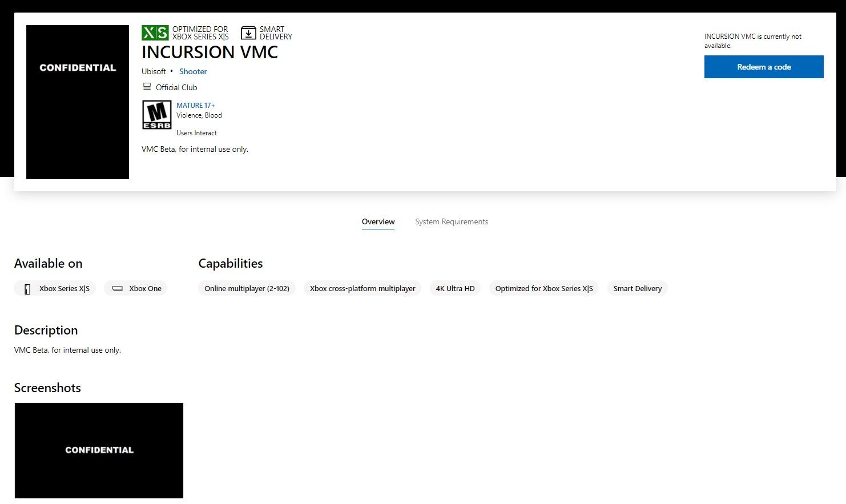The width and height of the screenshot is (846, 504).
Task: Open the CONFIDENTIAL game box art
Action: tap(78, 102)
